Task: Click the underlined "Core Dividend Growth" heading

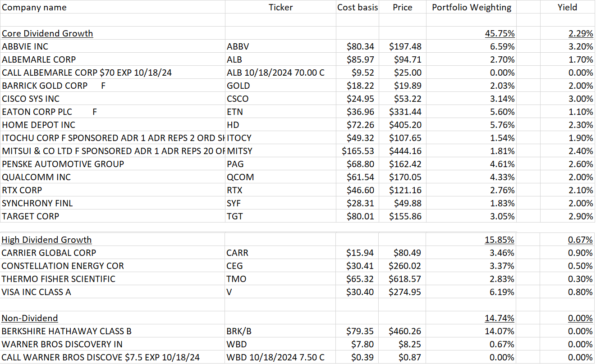Action: point(47,33)
